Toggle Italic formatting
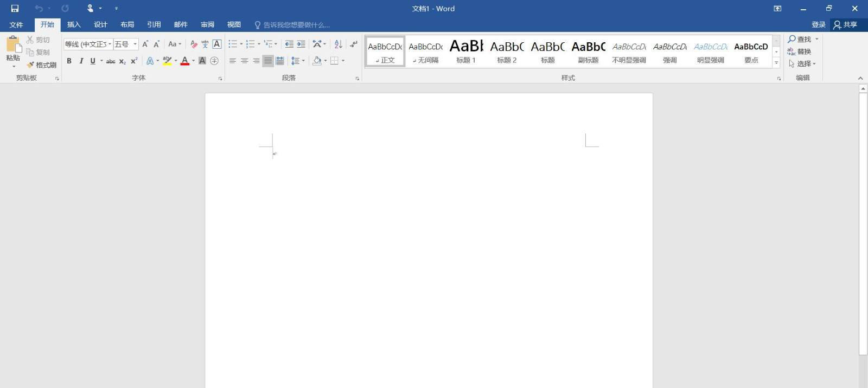The height and width of the screenshot is (388, 868). [81, 61]
